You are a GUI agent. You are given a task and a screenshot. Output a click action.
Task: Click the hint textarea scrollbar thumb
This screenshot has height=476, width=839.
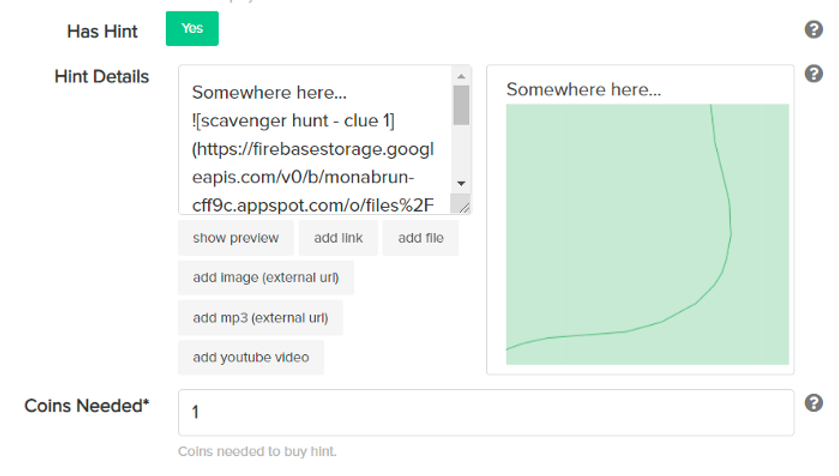461,105
